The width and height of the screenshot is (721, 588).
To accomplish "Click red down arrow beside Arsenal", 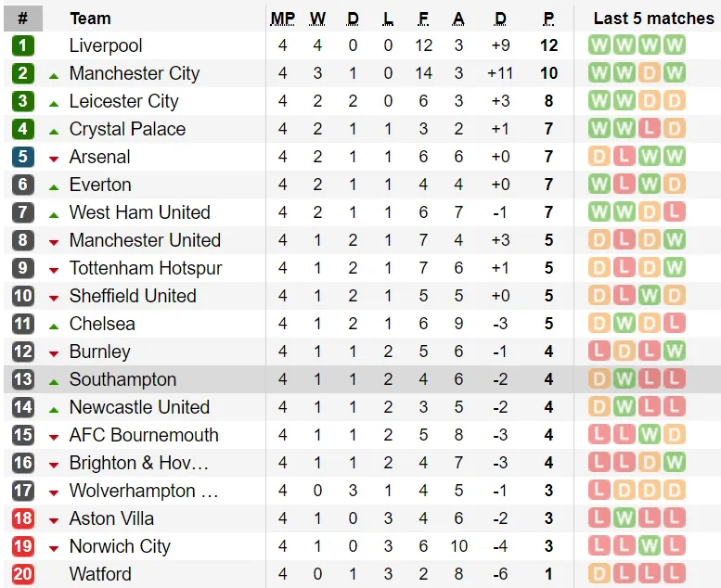I will [x=54, y=158].
